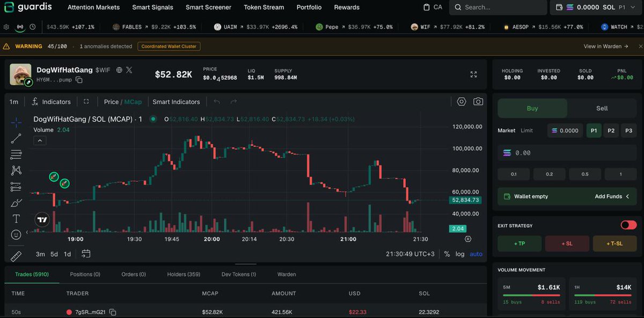Collapse the Volume indicator legend
The height and width of the screenshot is (318, 644).
click(x=40, y=141)
